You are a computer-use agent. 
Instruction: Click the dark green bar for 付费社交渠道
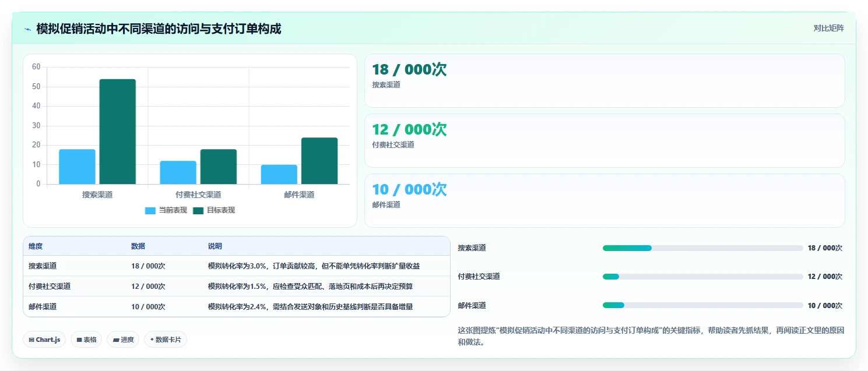point(219,167)
